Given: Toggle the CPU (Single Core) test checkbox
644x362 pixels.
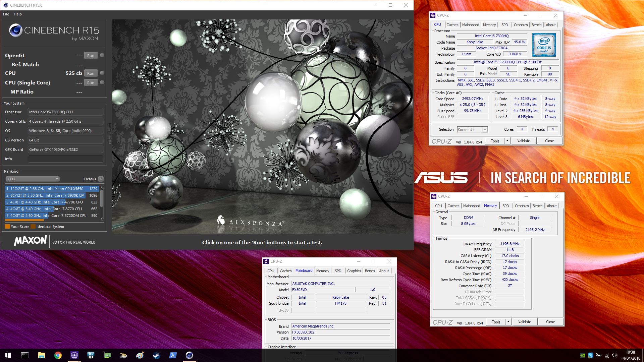Looking at the screenshot, I should [102, 82].
